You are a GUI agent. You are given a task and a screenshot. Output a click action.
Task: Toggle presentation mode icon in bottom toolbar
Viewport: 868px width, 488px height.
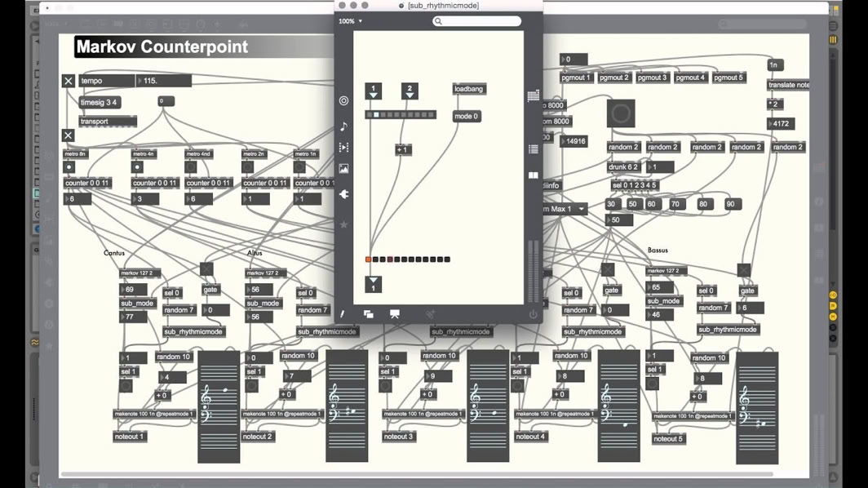(395, 314)
